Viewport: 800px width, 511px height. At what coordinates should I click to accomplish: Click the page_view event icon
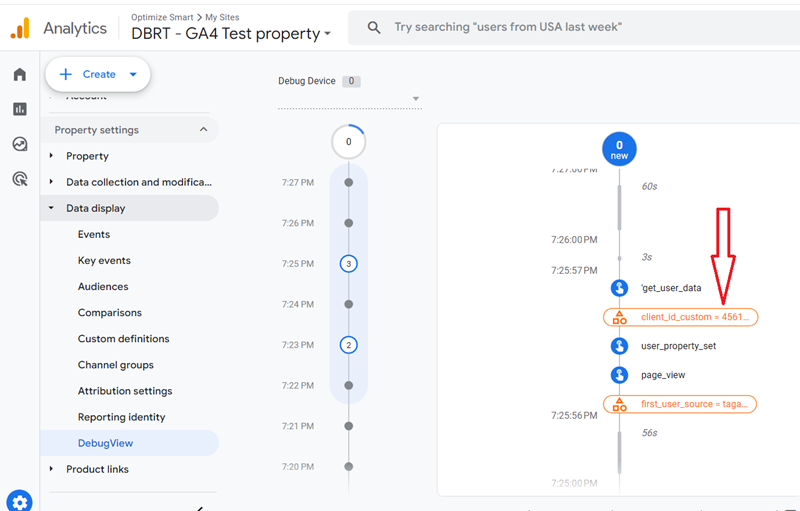click(619, 375)
